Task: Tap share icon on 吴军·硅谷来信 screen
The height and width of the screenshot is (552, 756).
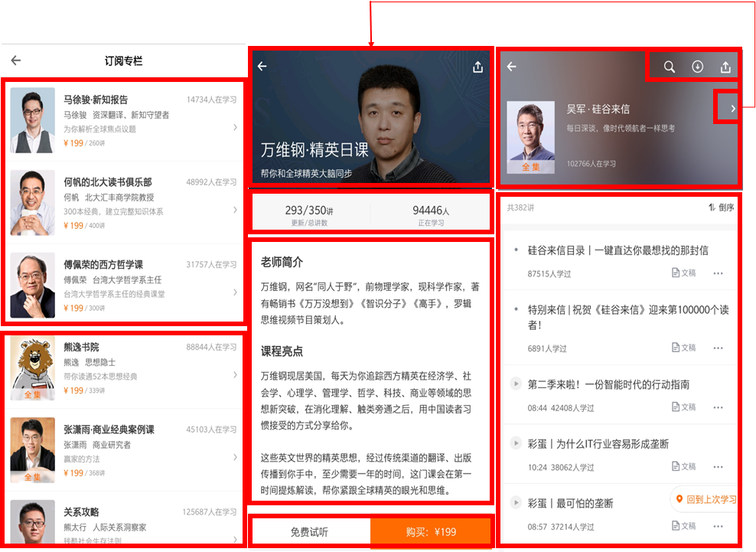Action: [725, 67]
